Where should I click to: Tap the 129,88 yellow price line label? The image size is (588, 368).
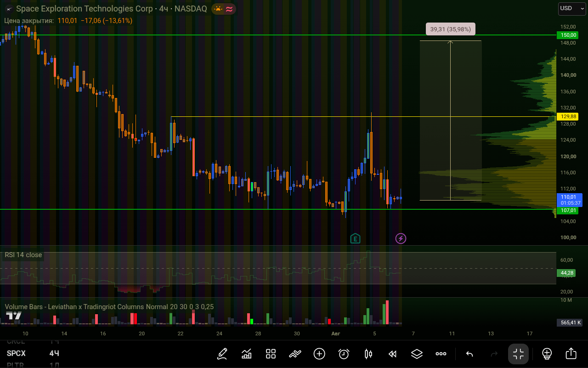[567, 117]
